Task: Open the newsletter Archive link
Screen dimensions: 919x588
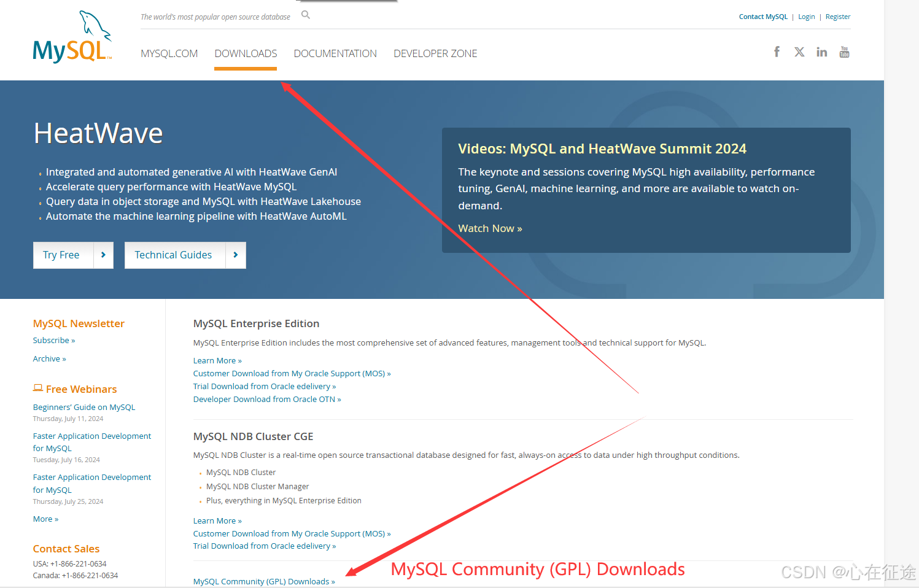Action: click(50, 358)
